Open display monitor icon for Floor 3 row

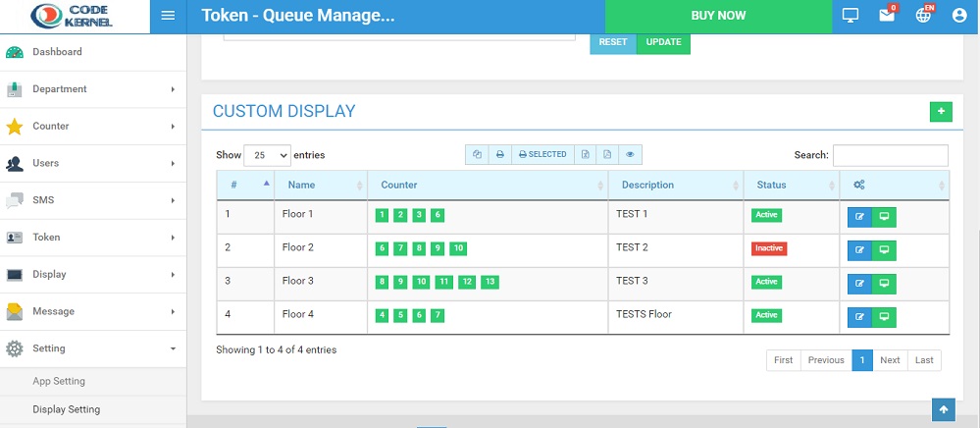click(884, 284)
